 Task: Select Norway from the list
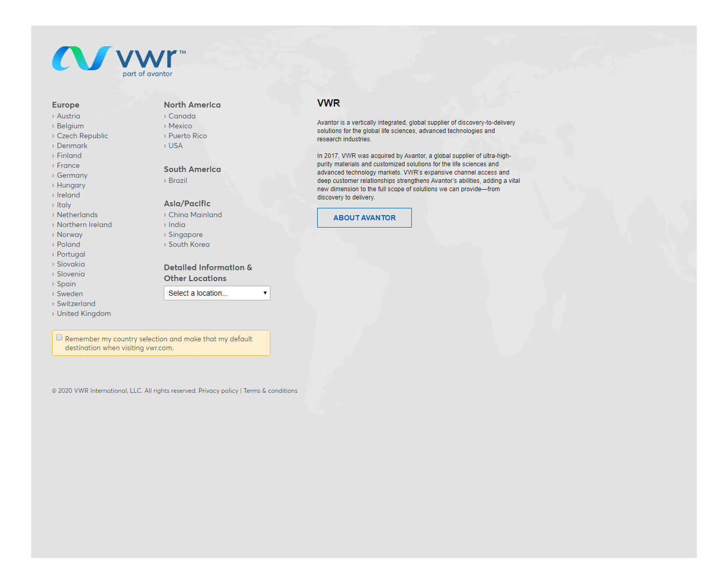click(x=70, y=235)
